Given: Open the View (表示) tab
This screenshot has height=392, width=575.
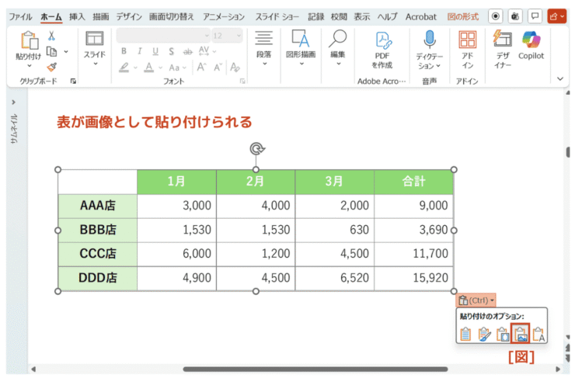Looking at the screenshot, I should (362, 17).
